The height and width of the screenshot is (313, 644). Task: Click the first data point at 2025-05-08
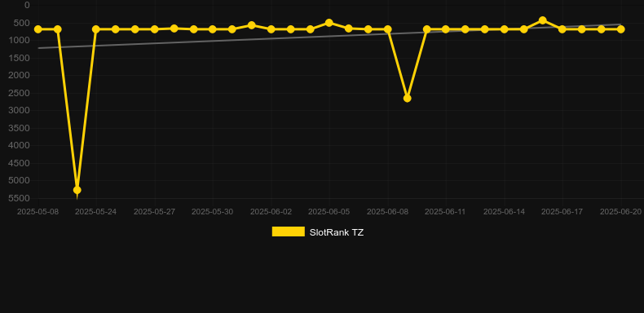[x=38, y=29]
